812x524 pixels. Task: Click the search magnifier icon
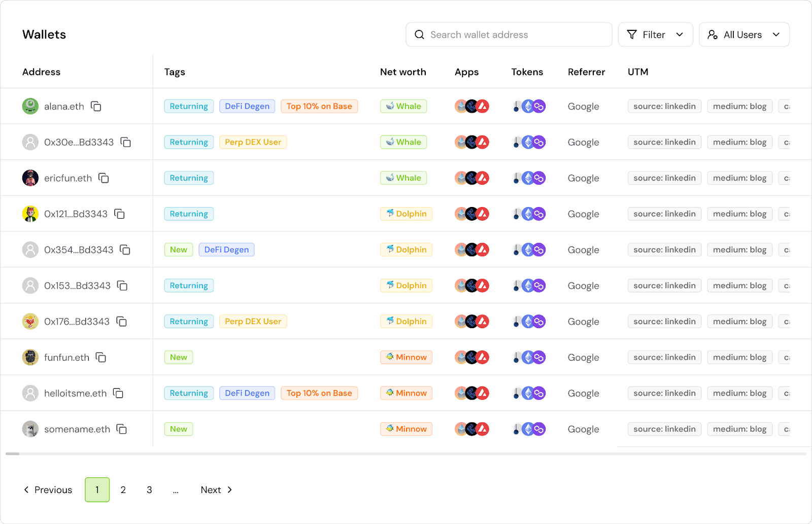click(x=419, y=34)
